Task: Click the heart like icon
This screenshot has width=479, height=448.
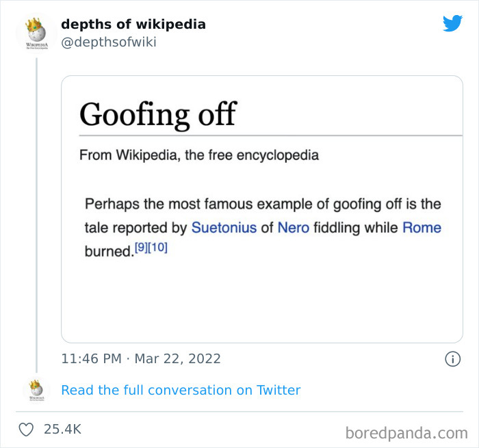Action: pos(27,430)
